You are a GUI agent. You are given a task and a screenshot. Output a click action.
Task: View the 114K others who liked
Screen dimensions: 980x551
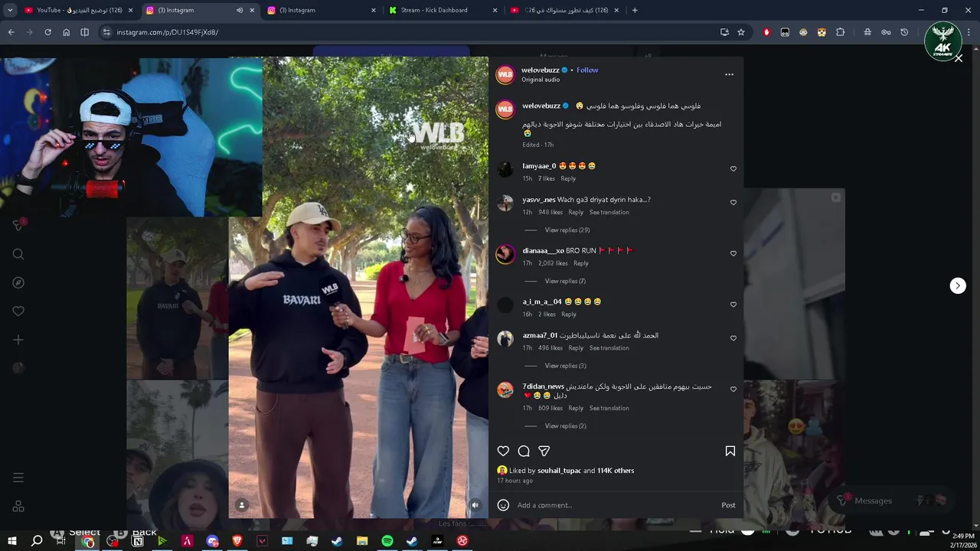click(x=616, y=471)
